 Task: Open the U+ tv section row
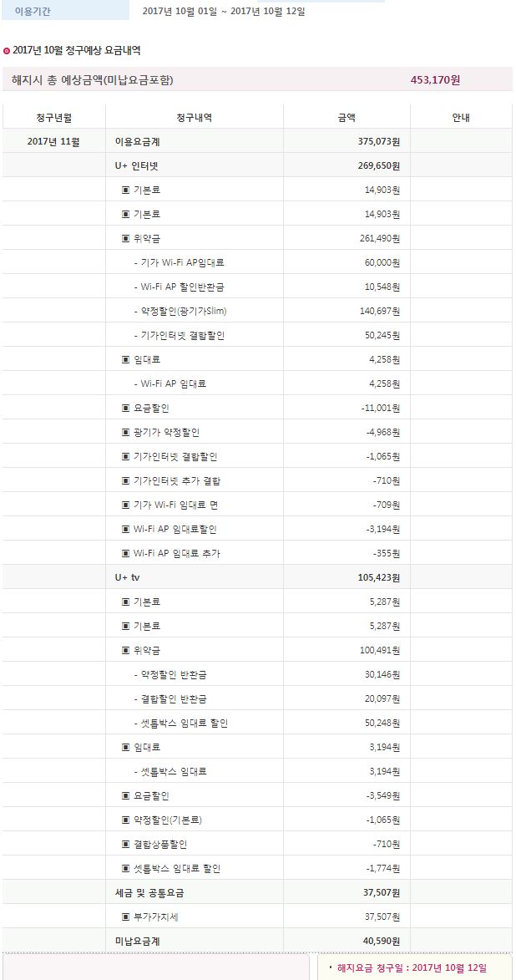click(127, 578)
